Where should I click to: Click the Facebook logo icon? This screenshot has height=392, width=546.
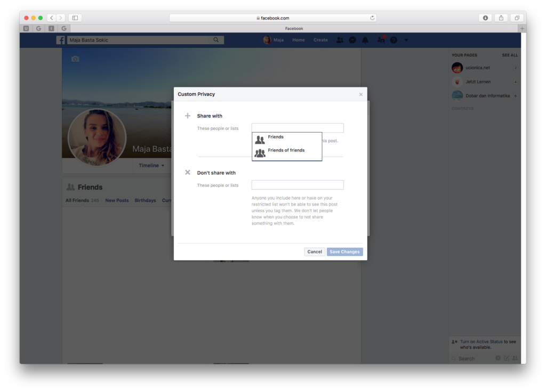pos(61,40)
